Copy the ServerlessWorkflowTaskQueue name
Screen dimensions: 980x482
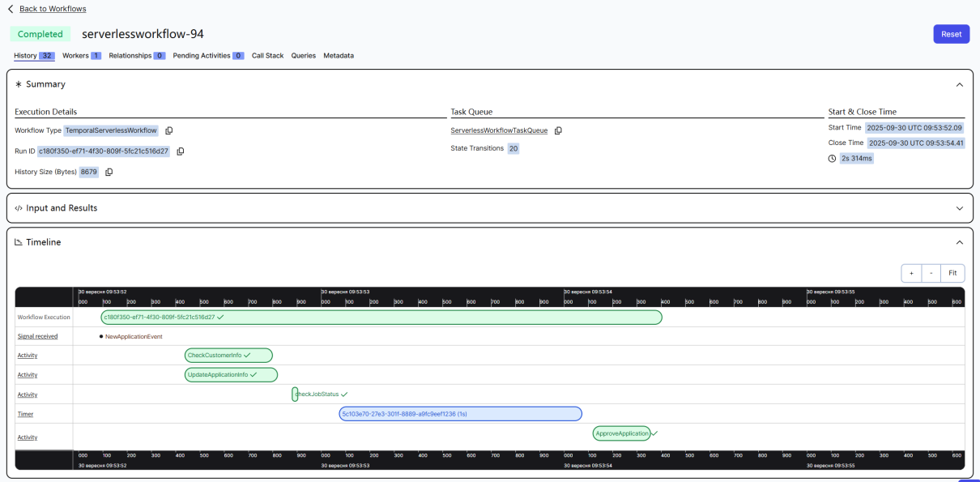558,130
